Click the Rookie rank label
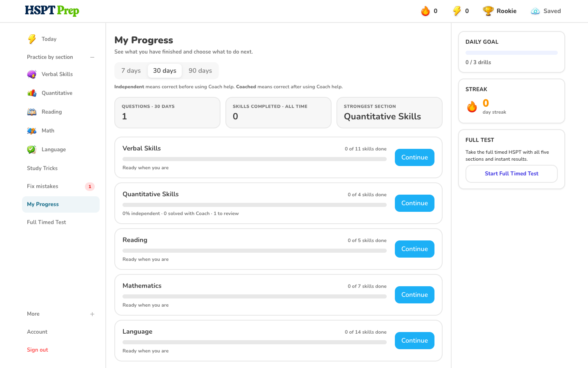588x368 pixels. tap(506, 11)
